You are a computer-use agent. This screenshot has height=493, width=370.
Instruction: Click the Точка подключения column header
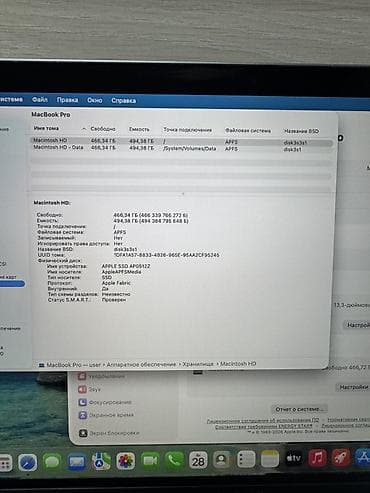coord(188,130)
